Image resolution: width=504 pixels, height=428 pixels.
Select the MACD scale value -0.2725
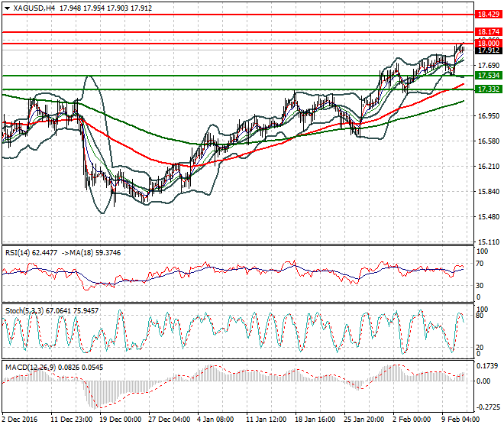(x=489, y=407)
